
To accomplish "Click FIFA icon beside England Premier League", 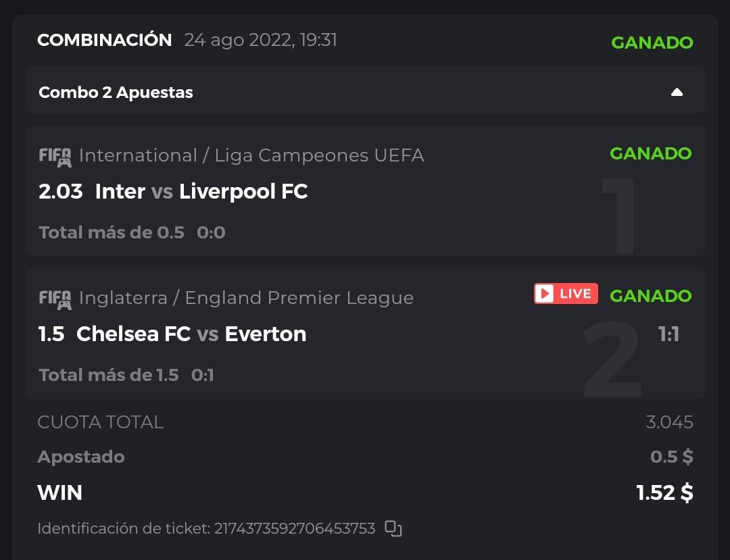I will (55, 299).
